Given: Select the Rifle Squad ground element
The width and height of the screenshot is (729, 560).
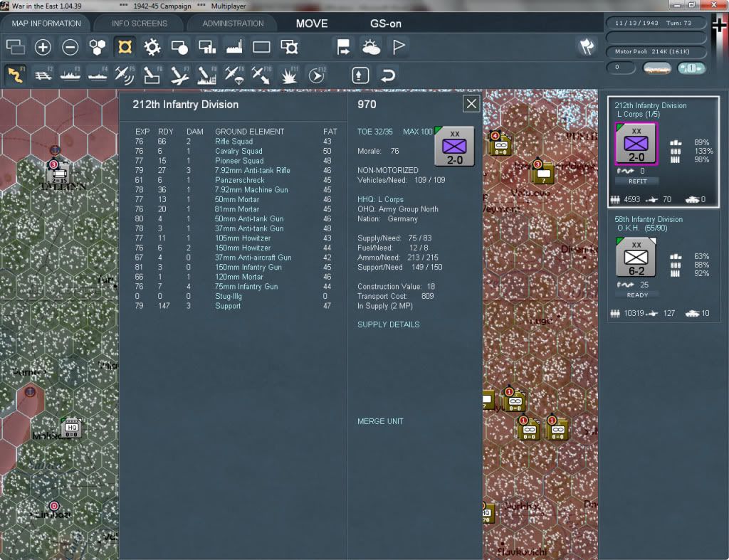Looking at the screenshot, I should coord(234,142).
